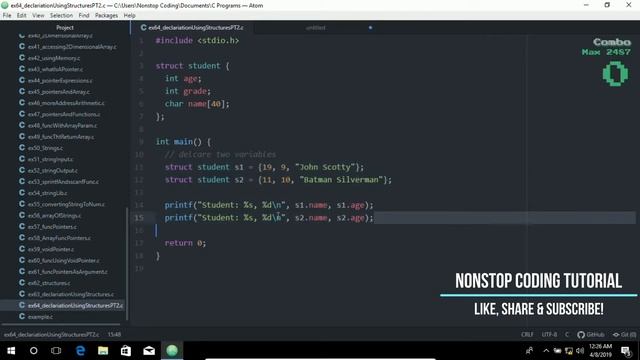Open Cortana search on the taskbar

(33, 351)
